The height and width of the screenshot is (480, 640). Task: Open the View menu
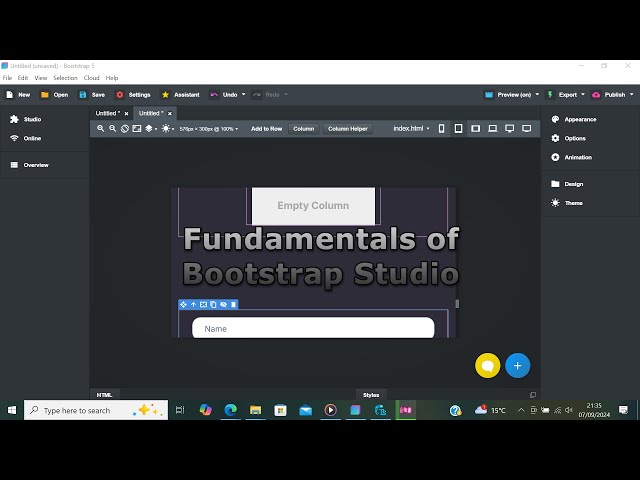(x=40, y=78)
